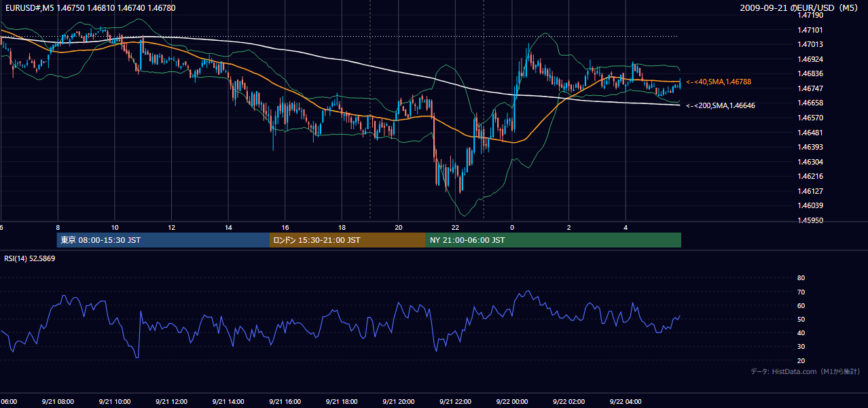Select the Tokyo 08:00-15:30 JST session bar
This screenshot has width=868, height=408.
[163, 240]
